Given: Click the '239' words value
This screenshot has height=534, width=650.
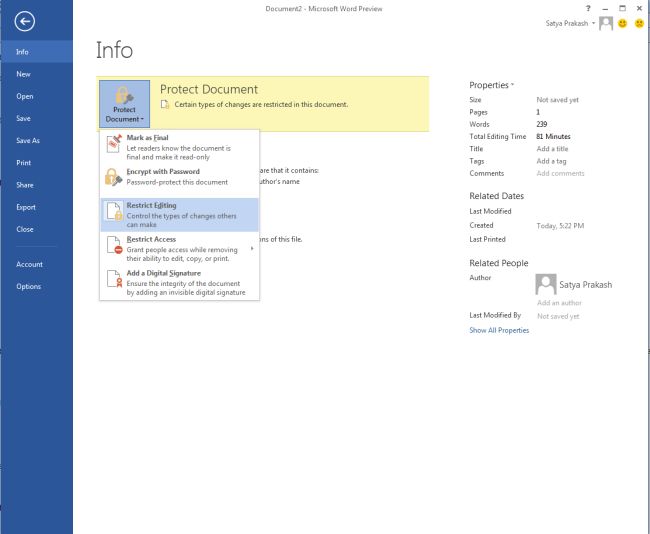Looking at the screenshot, I should pos(541,124).
